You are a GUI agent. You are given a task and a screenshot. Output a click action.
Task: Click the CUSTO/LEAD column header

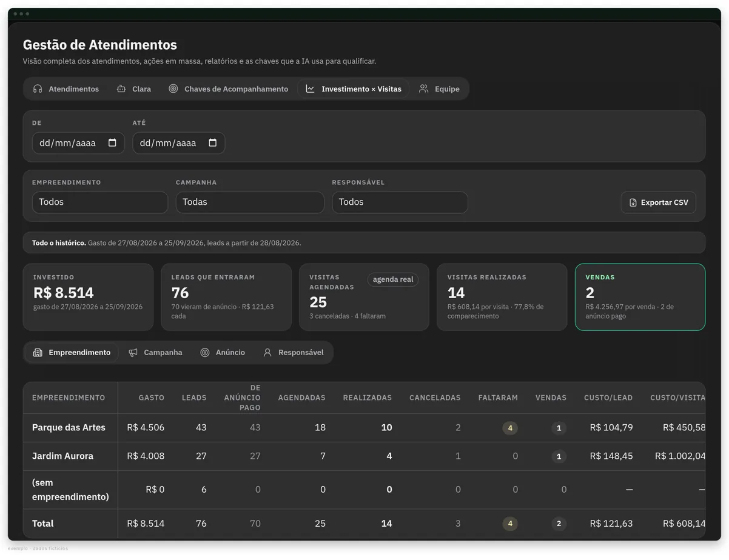pyautogui.click(x=608, y=398)
